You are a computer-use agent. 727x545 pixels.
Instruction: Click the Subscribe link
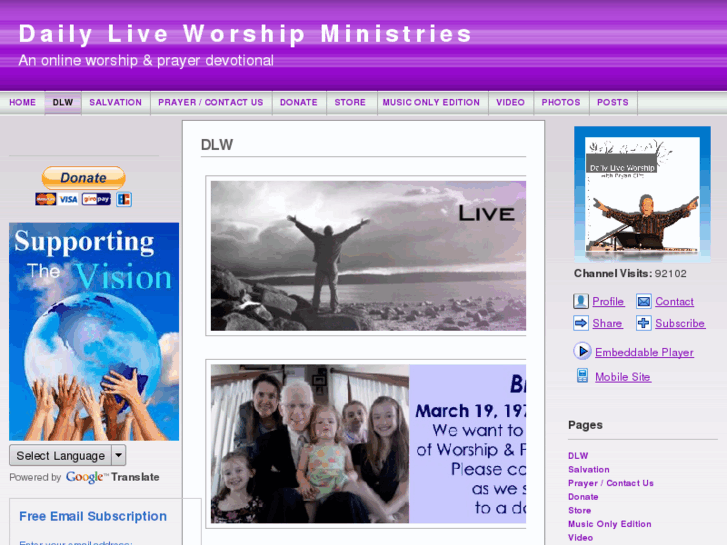[x=680, y=323]
